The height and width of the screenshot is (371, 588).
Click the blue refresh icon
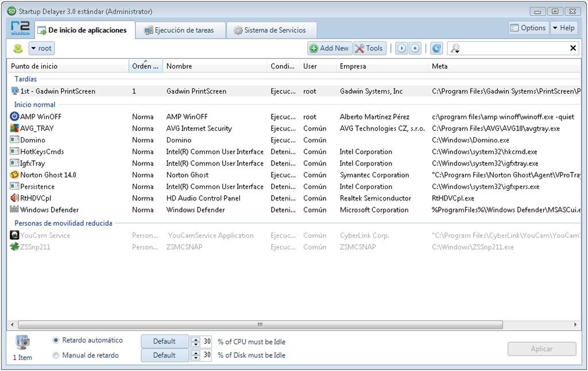436,48
